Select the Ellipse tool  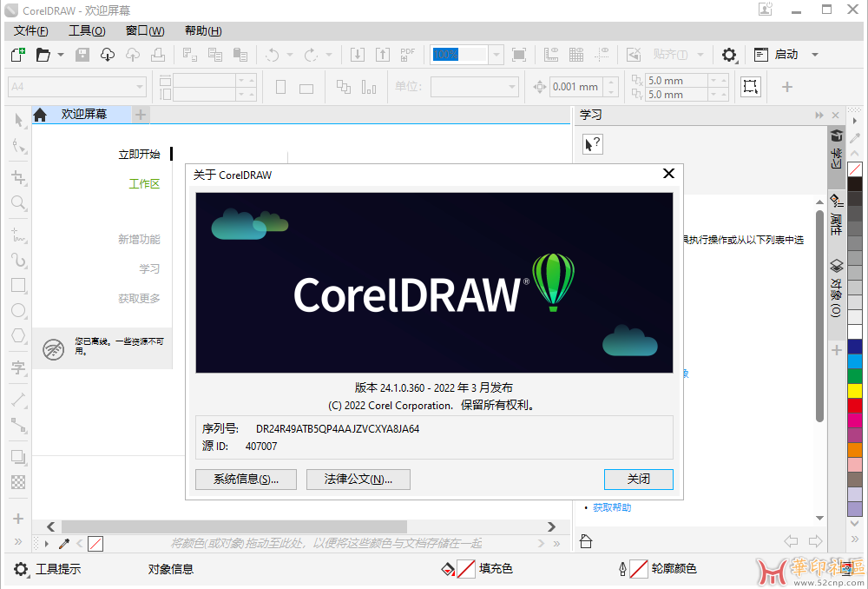[x=18, y=310]
